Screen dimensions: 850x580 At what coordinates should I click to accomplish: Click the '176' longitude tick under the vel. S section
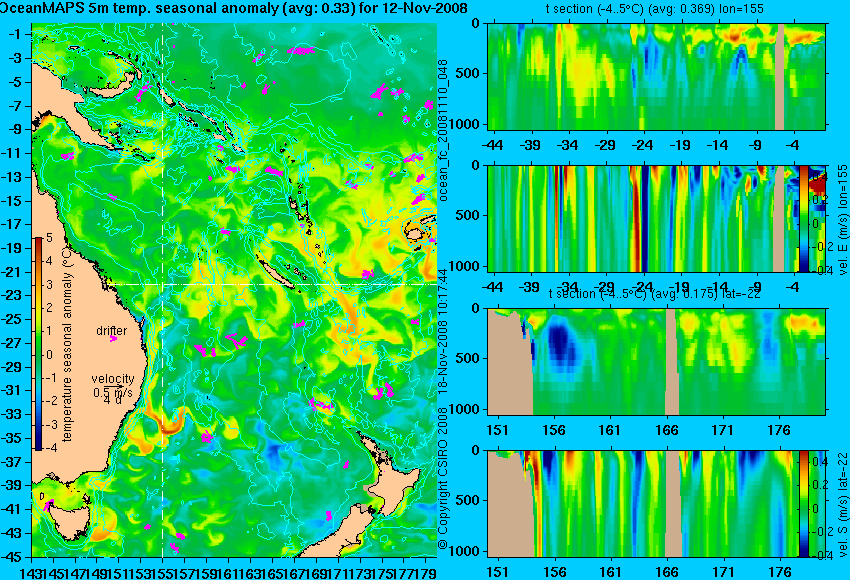pos(780,572)
